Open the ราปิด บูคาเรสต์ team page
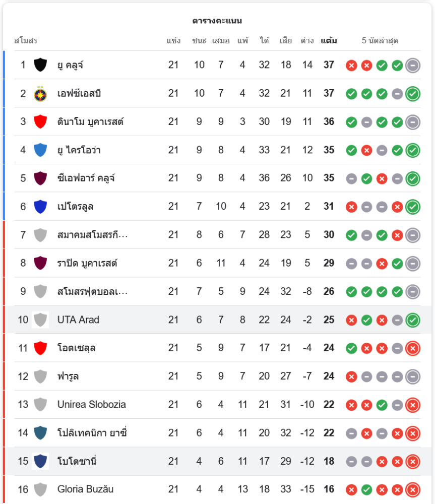 pos(87,263)
